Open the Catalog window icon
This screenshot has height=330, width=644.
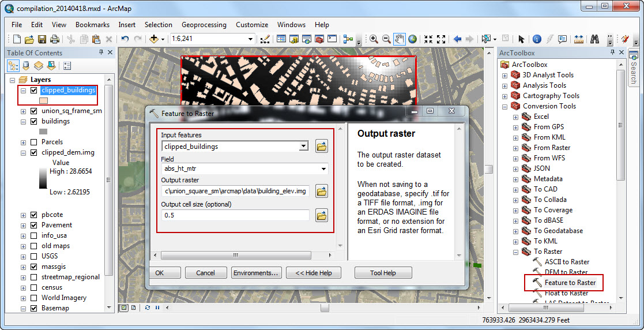[x=293, y=39]
